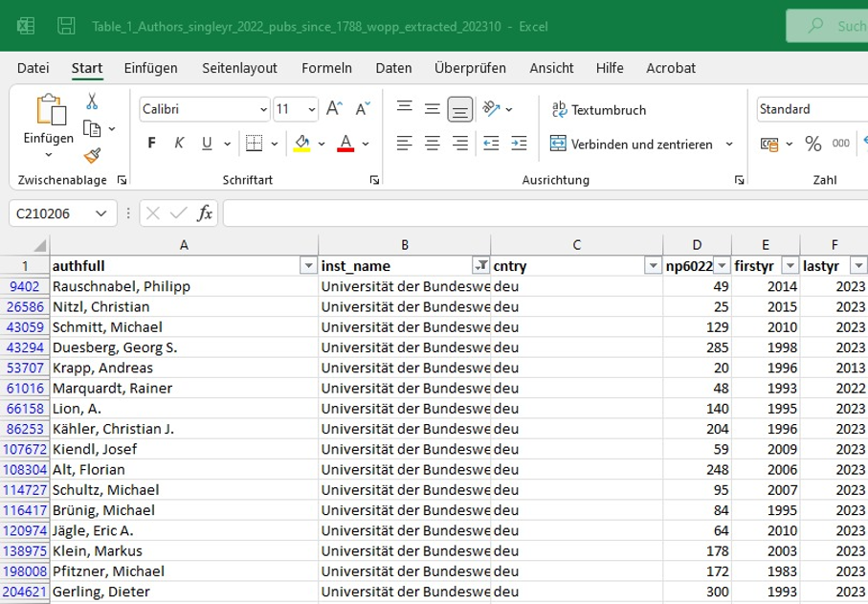Viewport: 868px width, 604px height.
Task: Open the Schriftart dialog launcher
Action: [x=373, y=178]
